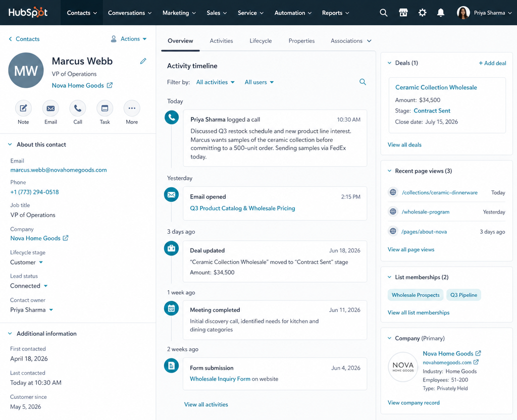Collapse the Recent page views card
Screen dimensions: 517x420
tap(389, 171)
